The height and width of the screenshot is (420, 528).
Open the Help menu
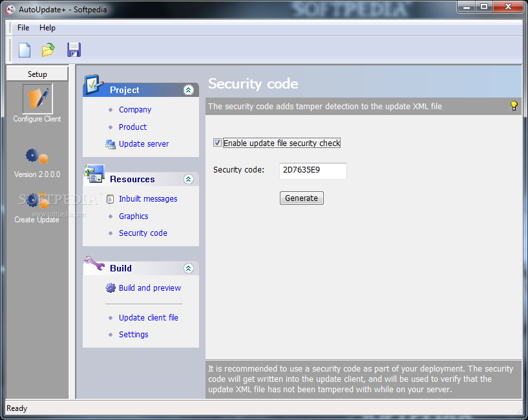pos(47,28)
